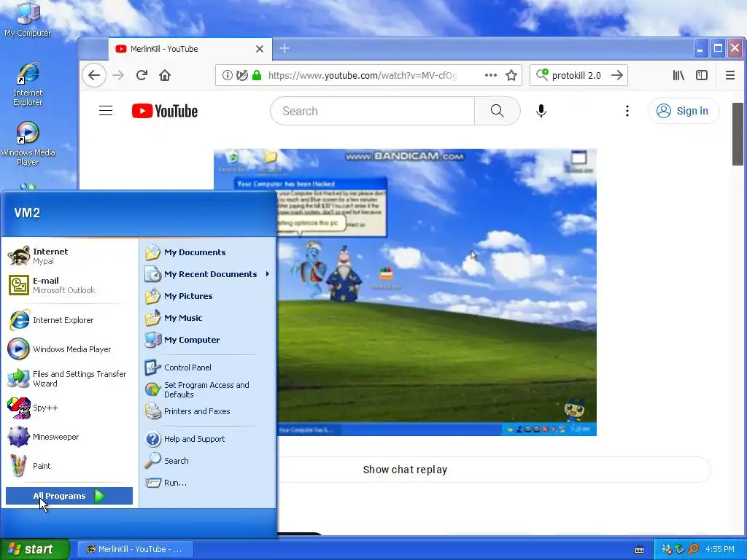Open browser Library icon
The width and height of the screenshot is (747, 560).
click(x=678, y=75)
